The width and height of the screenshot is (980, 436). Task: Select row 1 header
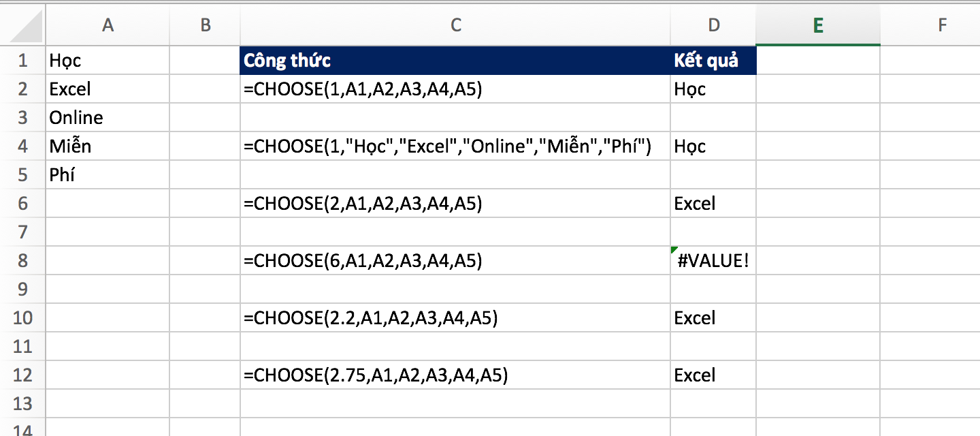(x=22, y=61)
